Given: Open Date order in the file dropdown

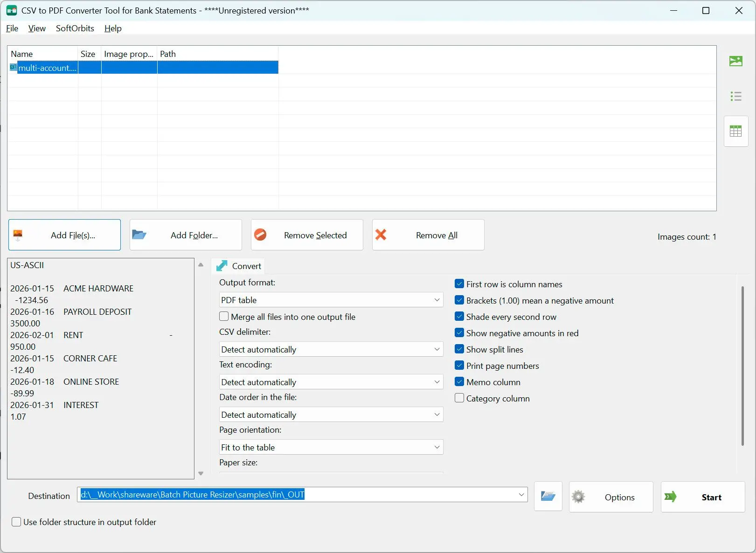Looking at the screenshot, I should [331, 415].
